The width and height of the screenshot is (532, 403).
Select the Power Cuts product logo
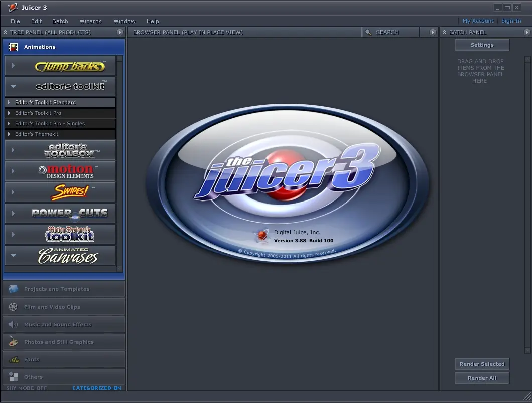70,214
